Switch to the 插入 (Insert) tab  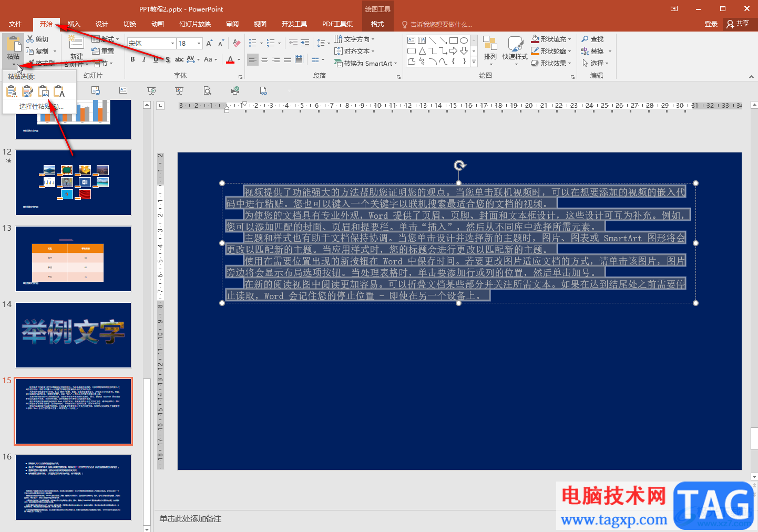[x=74, y=24]
